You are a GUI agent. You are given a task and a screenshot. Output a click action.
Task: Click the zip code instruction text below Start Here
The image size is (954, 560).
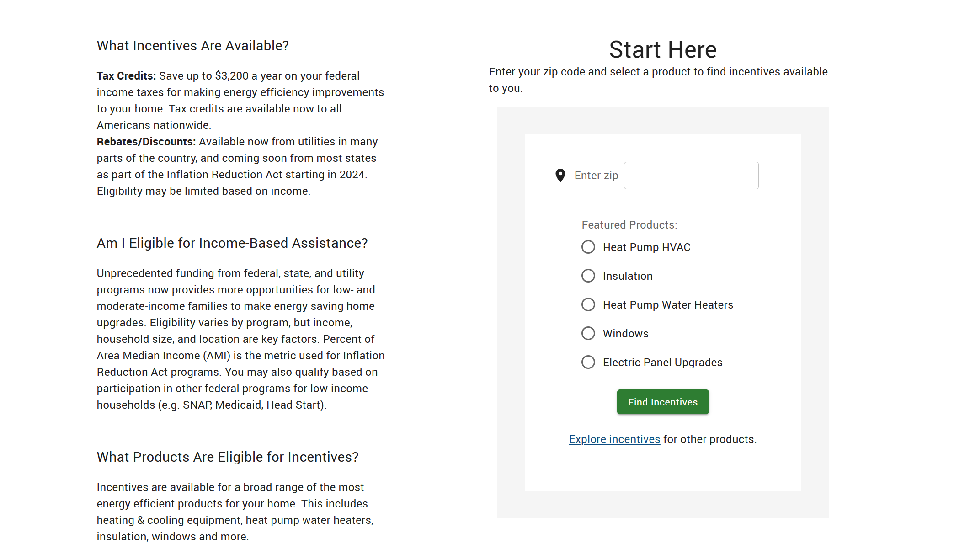[x=658, y=80]
